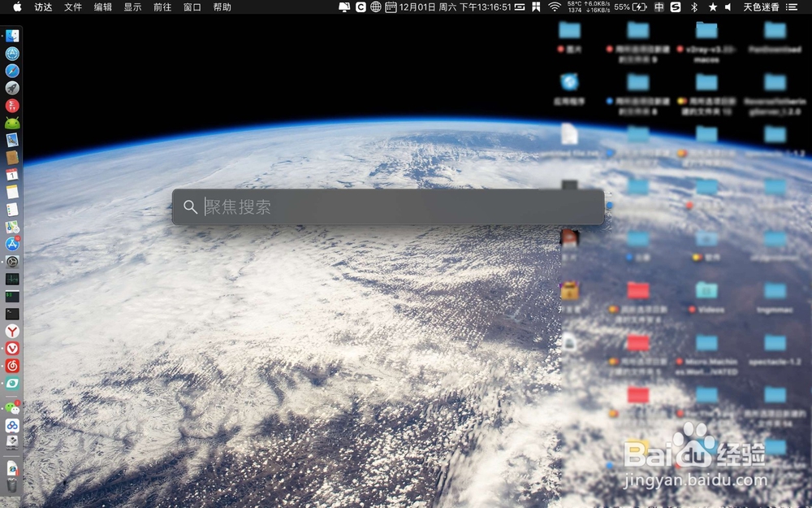Open Sogou input S icon in menu bar
The image size is (812, 508).
pos(676,7)
